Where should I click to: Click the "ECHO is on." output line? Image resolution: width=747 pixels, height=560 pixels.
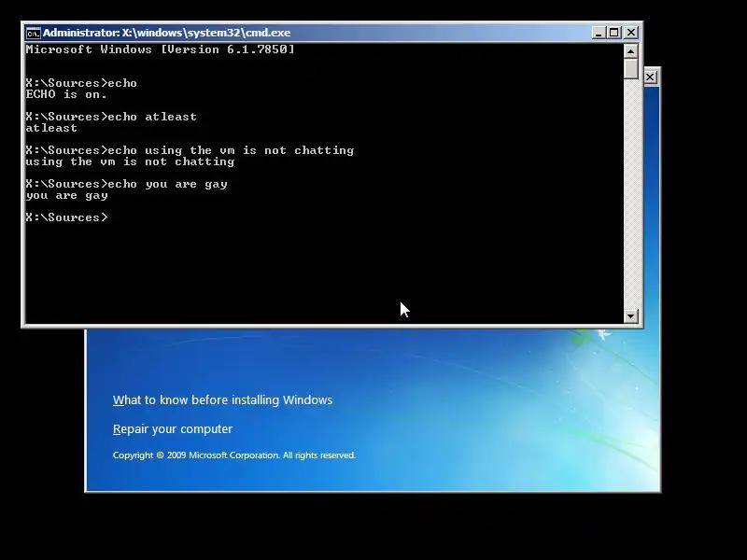coord(66,94)
